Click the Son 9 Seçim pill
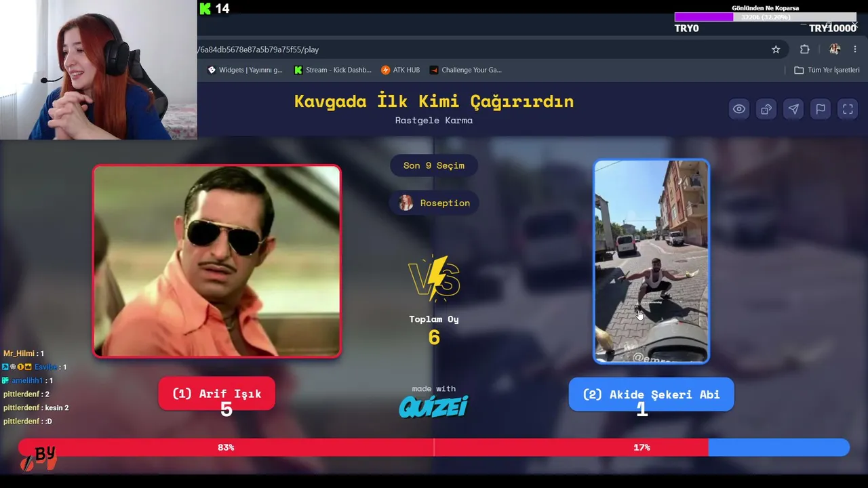868x488 pixels. point(434,165)
